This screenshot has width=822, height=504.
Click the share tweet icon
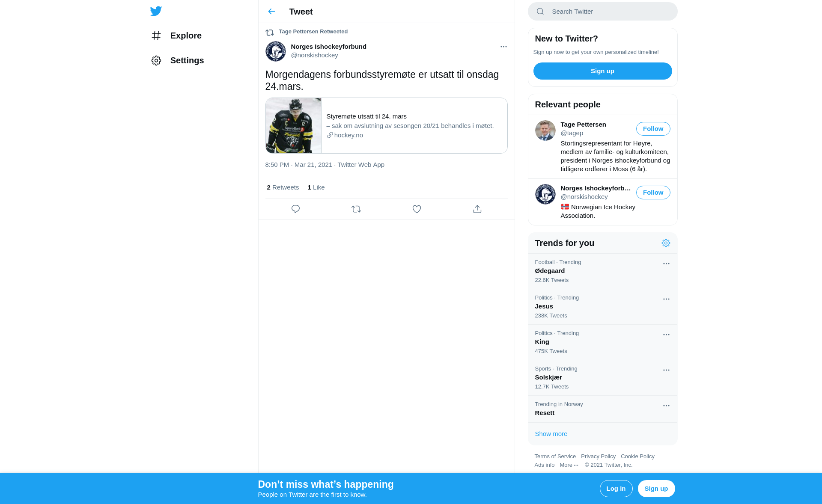[477, 209]
